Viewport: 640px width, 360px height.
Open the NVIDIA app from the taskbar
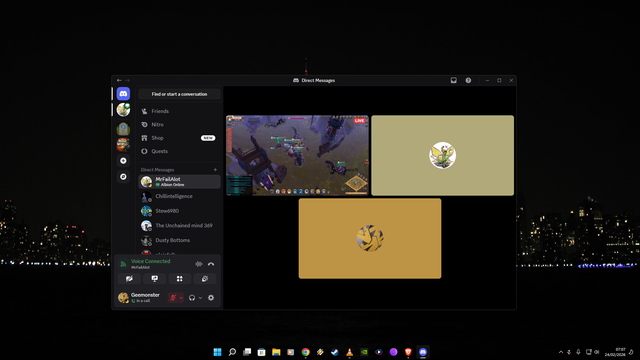pyautogui.click(x=364, y=352)
